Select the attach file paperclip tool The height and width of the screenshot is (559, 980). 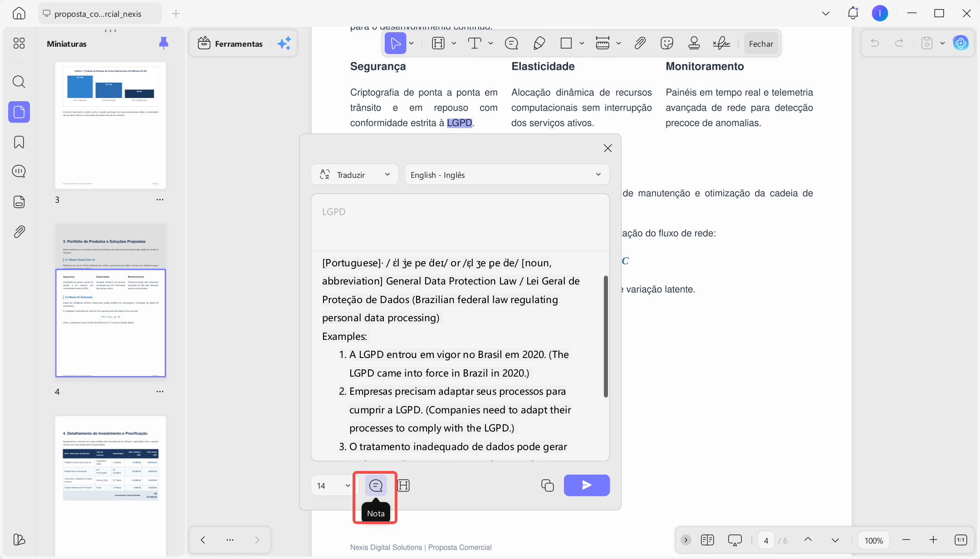[x=640, y=44]
